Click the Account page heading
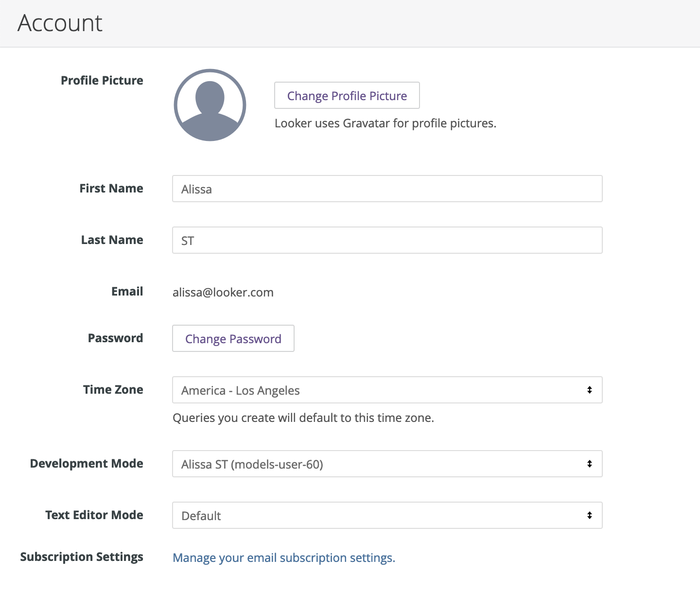700x593 pixels. (60, 23)
